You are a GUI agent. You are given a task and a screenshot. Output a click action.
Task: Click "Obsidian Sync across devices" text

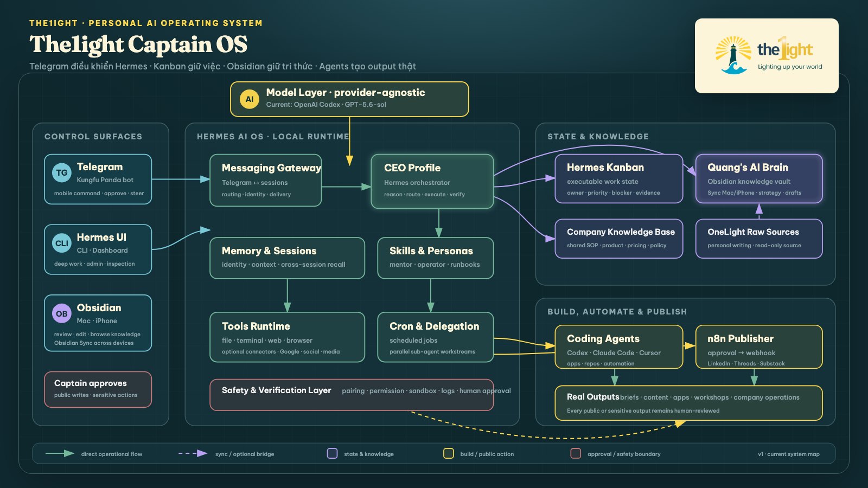point(94,343)
